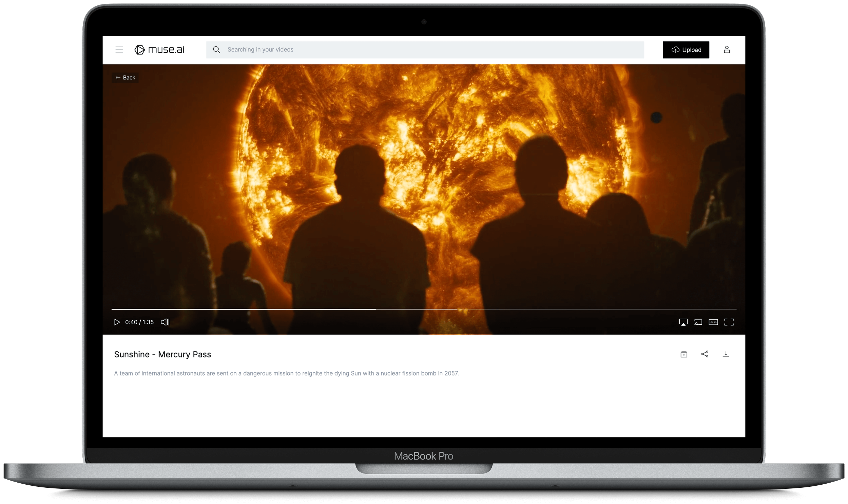Play the video with the play button
The image size is (848, 504).
pyautogui.click(x=117, y=322)
